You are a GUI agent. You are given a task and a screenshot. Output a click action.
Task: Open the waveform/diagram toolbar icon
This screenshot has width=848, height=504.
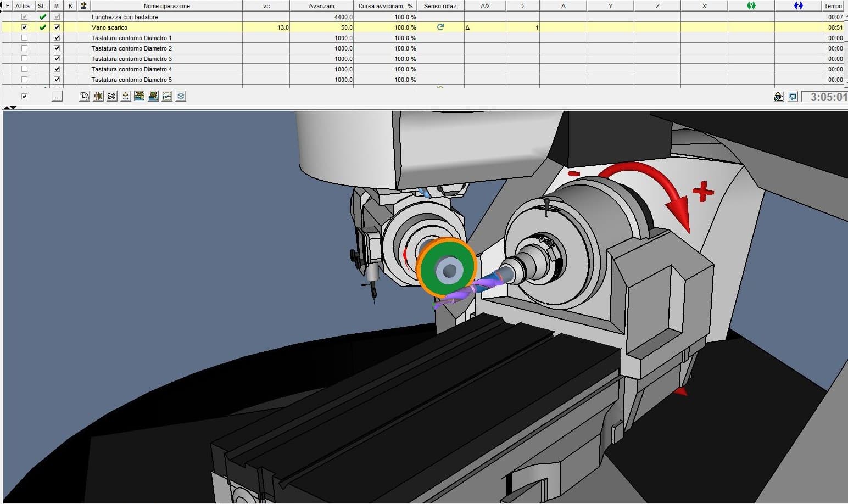click(167, 96)
